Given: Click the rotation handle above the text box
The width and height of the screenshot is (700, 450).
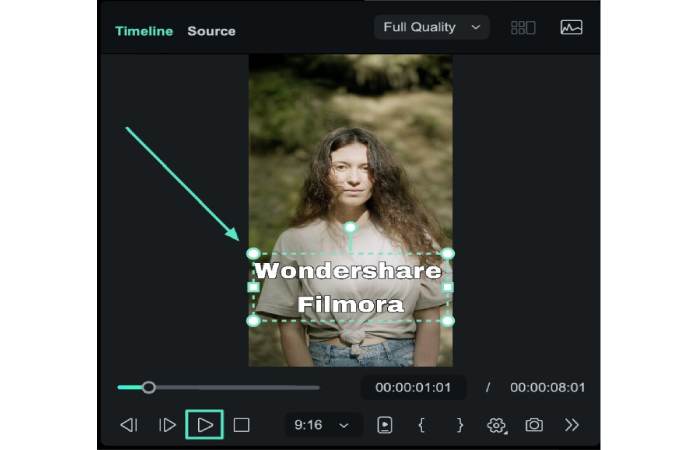Looking at the screenshot, I should coord(350,227).
